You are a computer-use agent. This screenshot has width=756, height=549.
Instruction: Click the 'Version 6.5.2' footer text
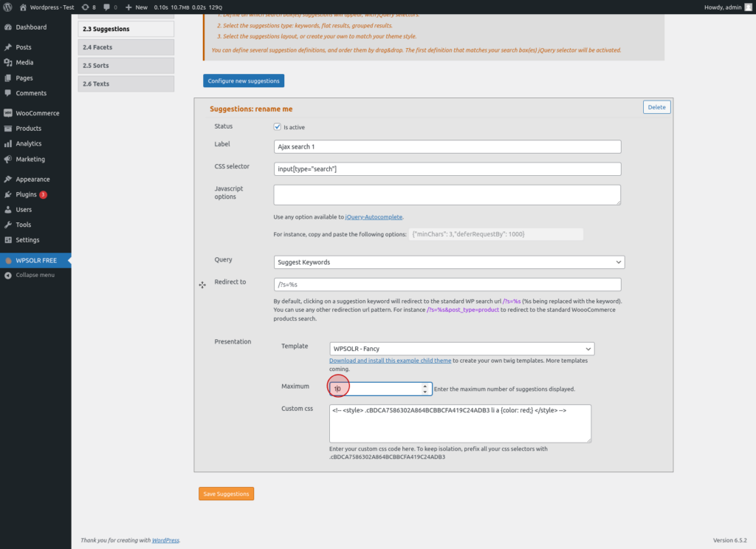pyautogui.click(x=730, y=540)
